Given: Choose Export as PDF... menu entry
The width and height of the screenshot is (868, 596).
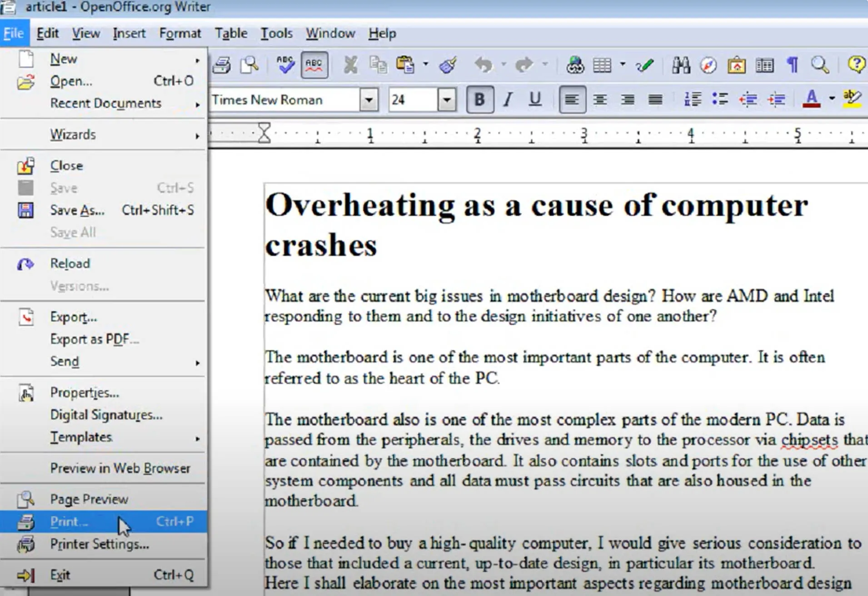Looking at the screenshot, I should click(x=104, y=339).
